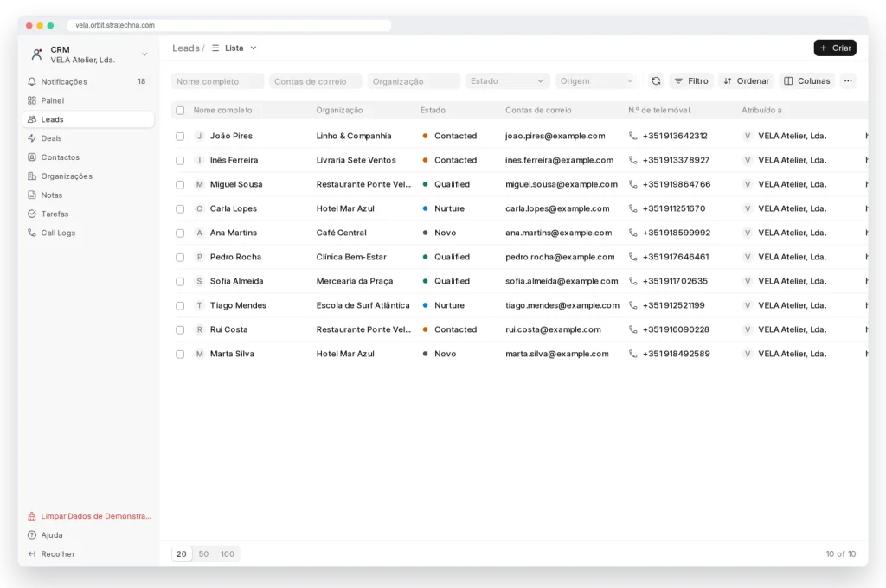Check the box for Sofia Almeida
886x588 pixels.
coord(180,282)
